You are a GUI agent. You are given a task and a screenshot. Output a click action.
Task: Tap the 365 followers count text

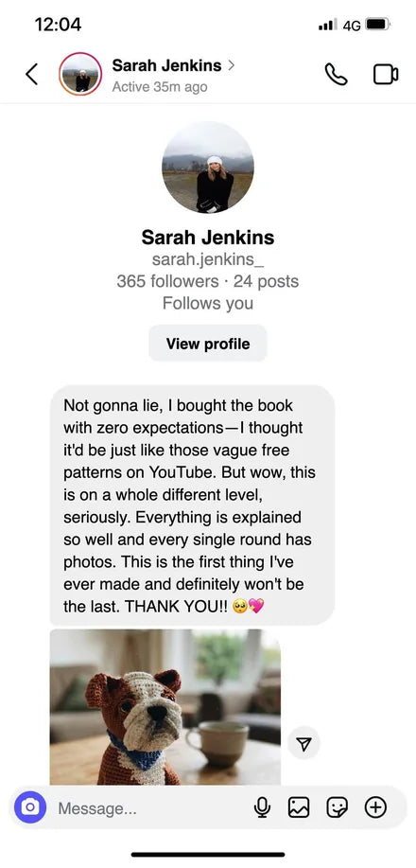coord(167,281)
